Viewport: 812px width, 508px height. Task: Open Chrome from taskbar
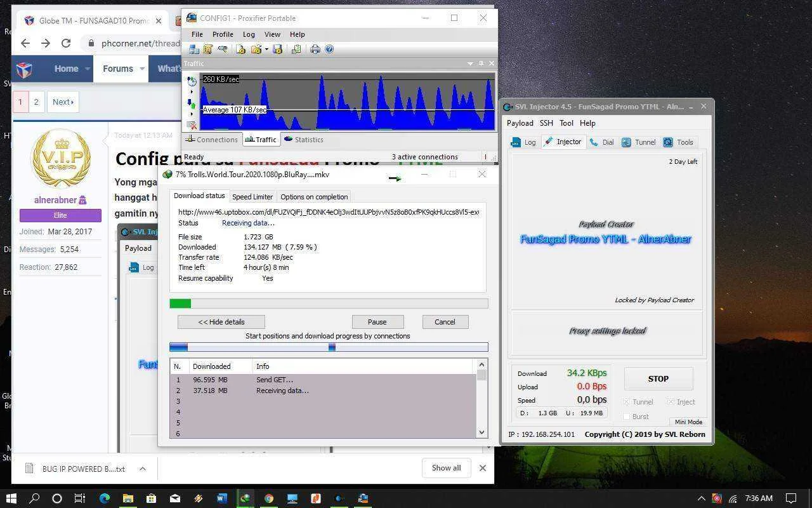[x=268, y=498]
